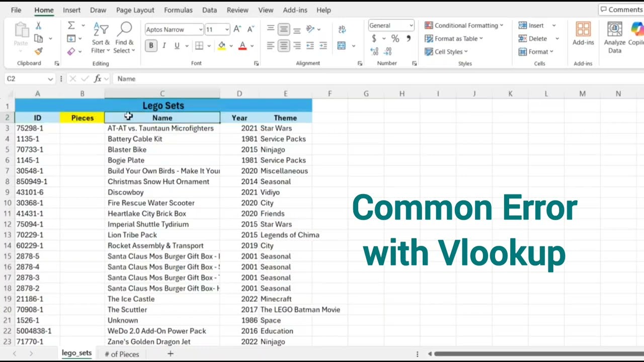Apply accounting dollar number format

coord(374,38)
